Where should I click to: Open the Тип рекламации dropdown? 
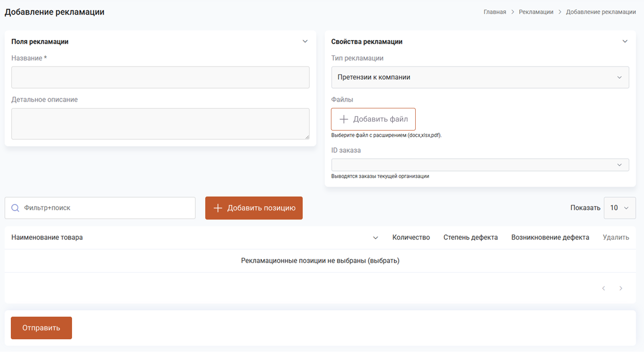click(480, 77)
